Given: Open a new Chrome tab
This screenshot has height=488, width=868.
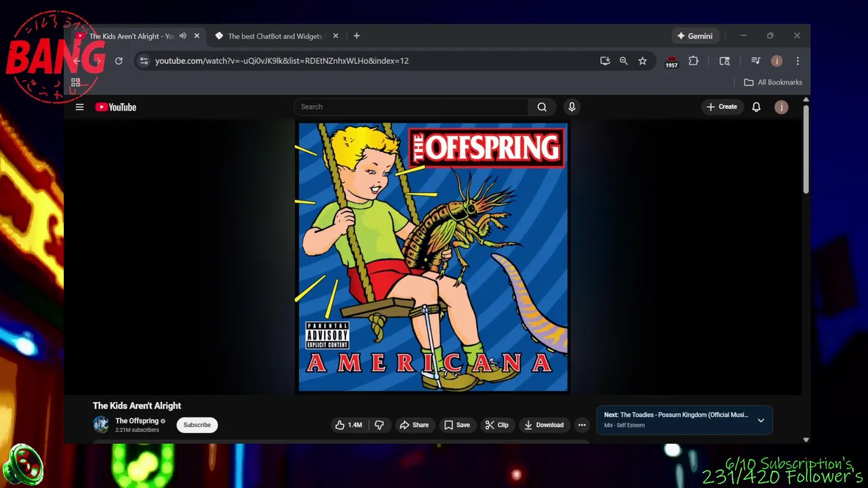Looking at the screenshot, I should click(357, 36).
